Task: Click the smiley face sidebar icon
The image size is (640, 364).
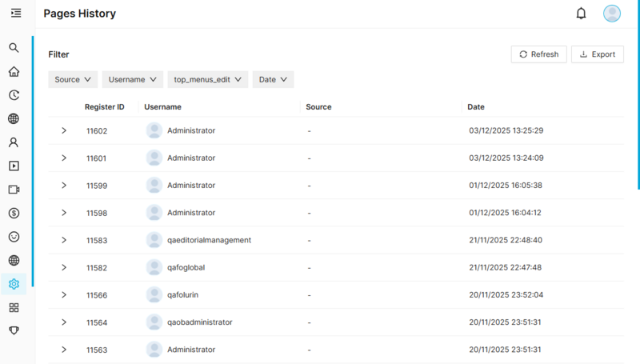Action: click(x=14, y=237)
